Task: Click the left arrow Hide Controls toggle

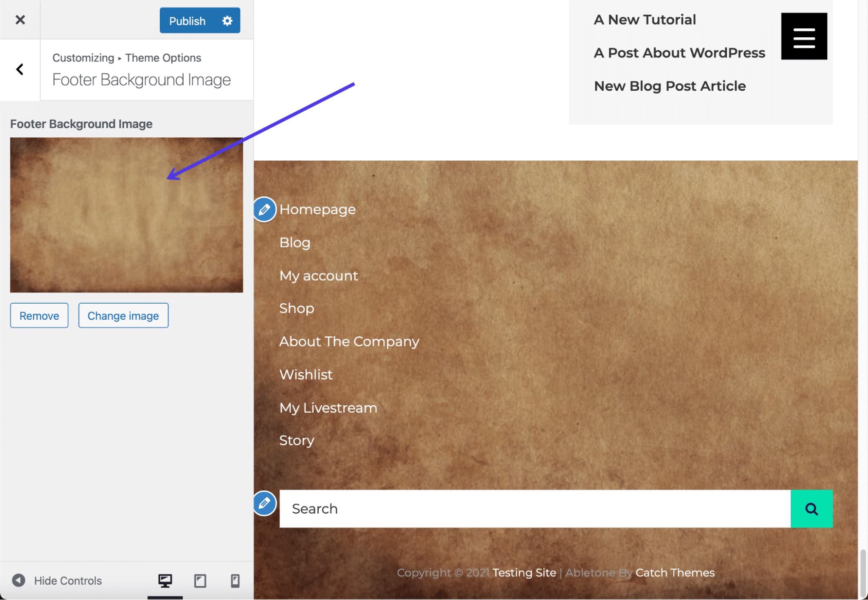Action: [x=18, y=580]
